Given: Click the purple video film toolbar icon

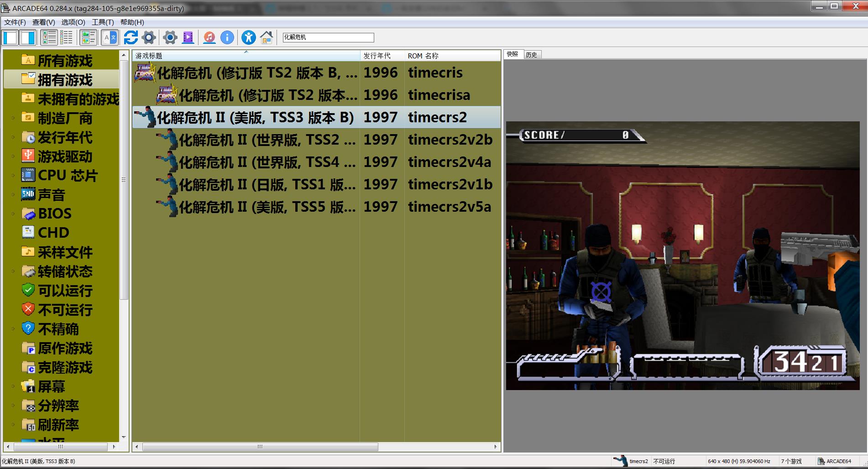Looking at the screenshot, I should 188,37.
